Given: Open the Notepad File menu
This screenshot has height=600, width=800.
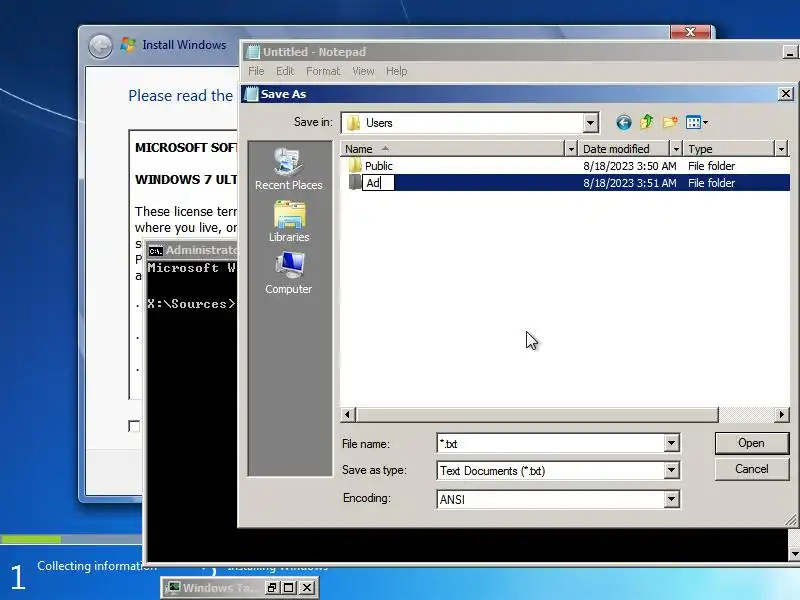Looking at the screenshot, I should (256, 71).
